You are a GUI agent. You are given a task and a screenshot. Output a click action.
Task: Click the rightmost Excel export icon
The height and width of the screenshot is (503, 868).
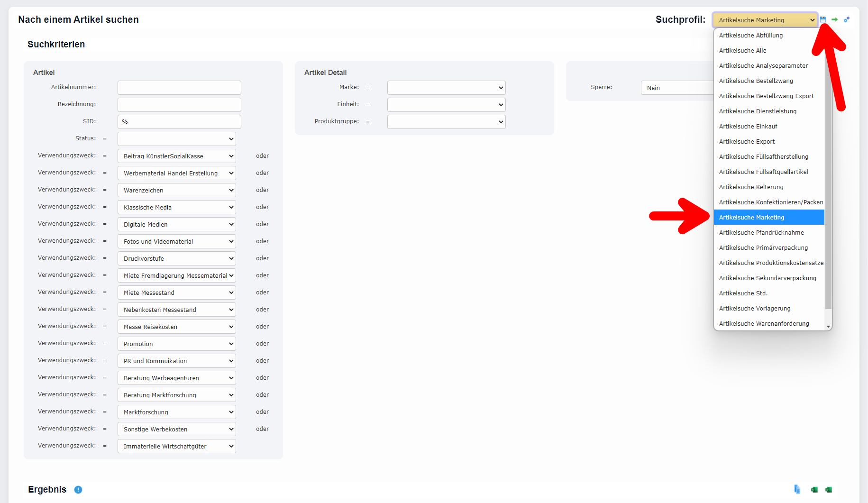click(829, 490)
